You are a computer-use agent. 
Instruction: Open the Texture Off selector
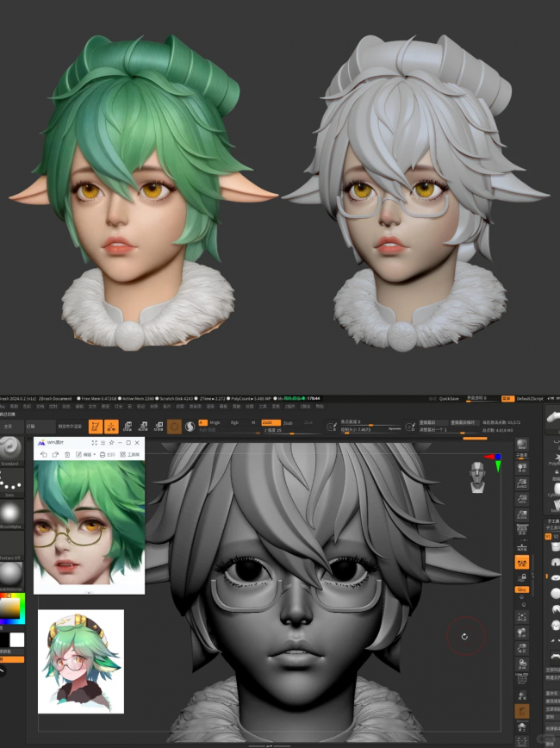(12, 547)
